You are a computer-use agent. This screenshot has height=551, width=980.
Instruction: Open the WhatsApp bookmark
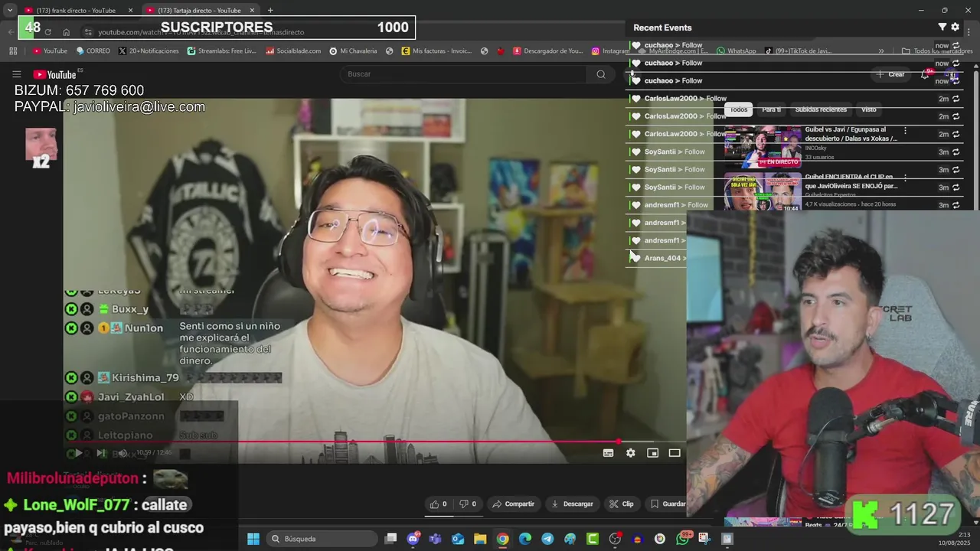[x=737, y=51]
